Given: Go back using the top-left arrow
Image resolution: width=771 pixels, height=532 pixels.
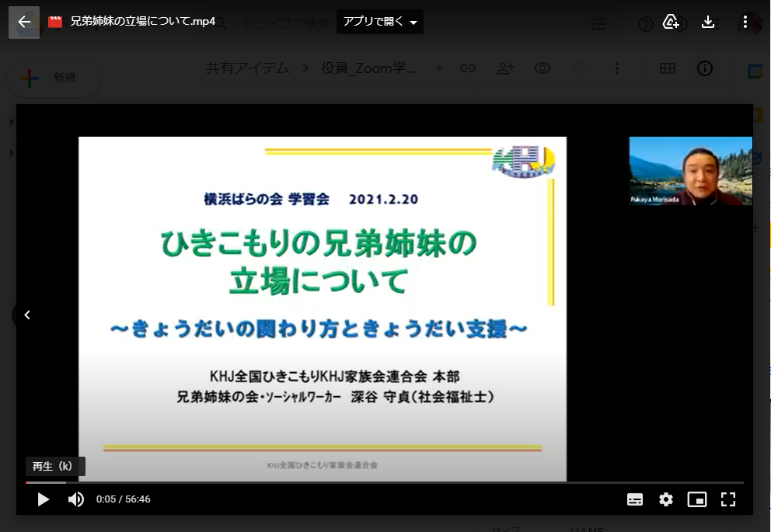Looking at the screenshot, I should [x=23, y=22].
